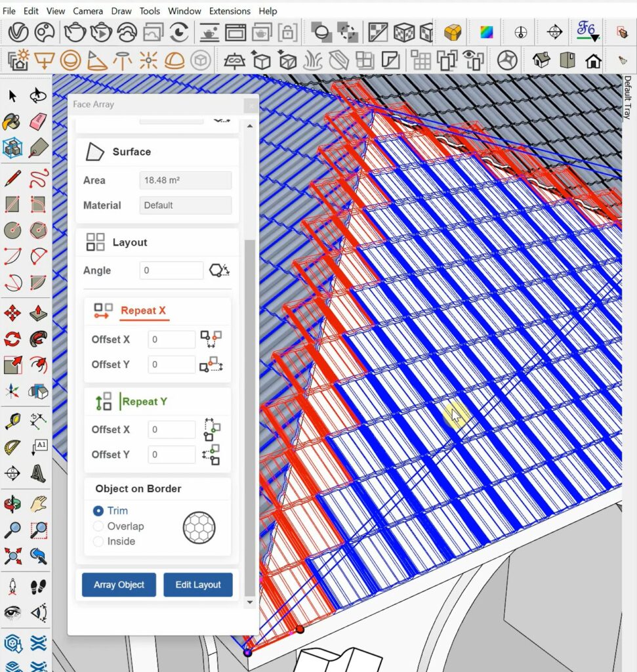This screenshot has height=672, width=637.
Task: Choose the Overlap border option
Action: tap(98, 526)
